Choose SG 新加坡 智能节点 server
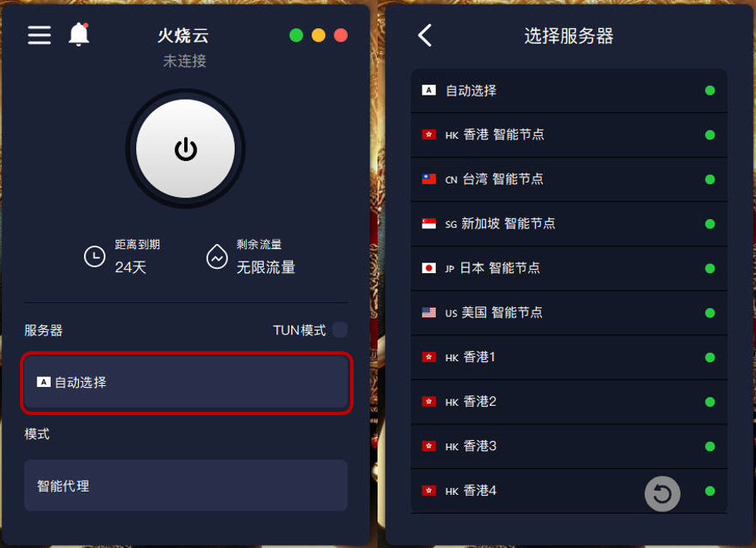This screenshot has width=756, height=548. pyautogui.click(x=569, y=224)
